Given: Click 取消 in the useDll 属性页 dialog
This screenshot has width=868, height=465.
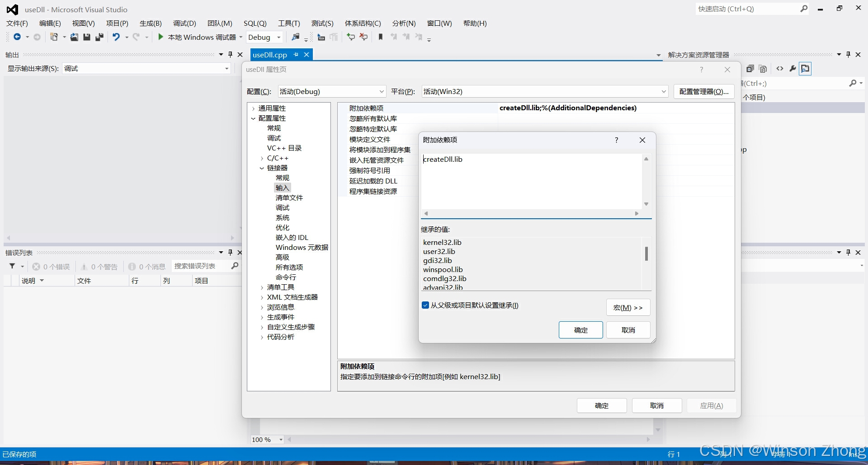Looking at the screenshot, I should (657, 405).
